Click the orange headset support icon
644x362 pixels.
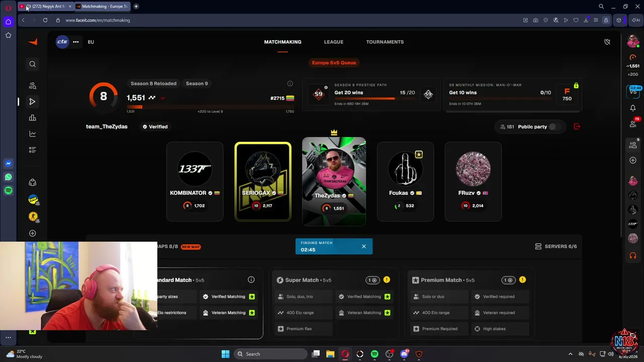pos(633,256)
